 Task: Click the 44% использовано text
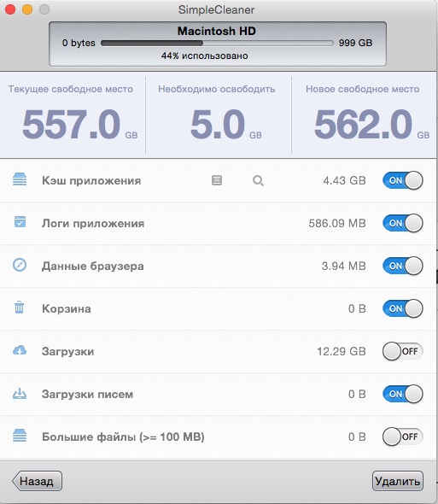[x=204, y=56]
